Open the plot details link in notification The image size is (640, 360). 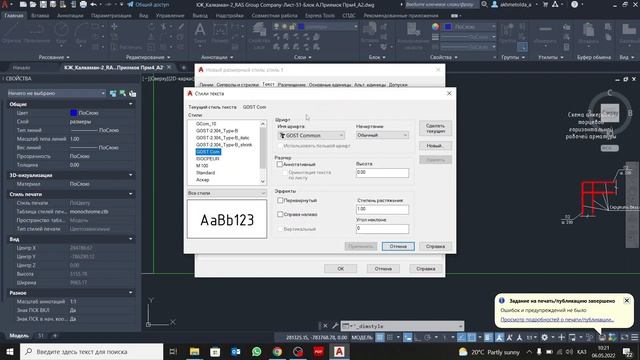[x=557, y=320]
